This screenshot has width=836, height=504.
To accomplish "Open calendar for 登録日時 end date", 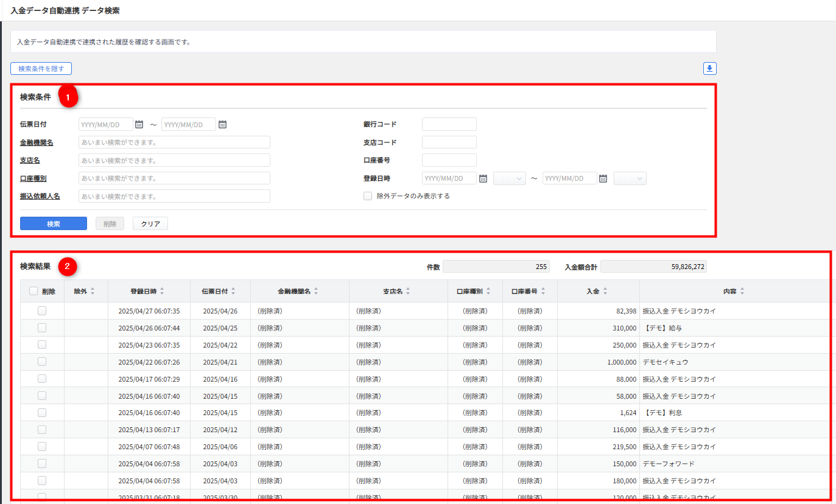I will (x=603, y=178).
